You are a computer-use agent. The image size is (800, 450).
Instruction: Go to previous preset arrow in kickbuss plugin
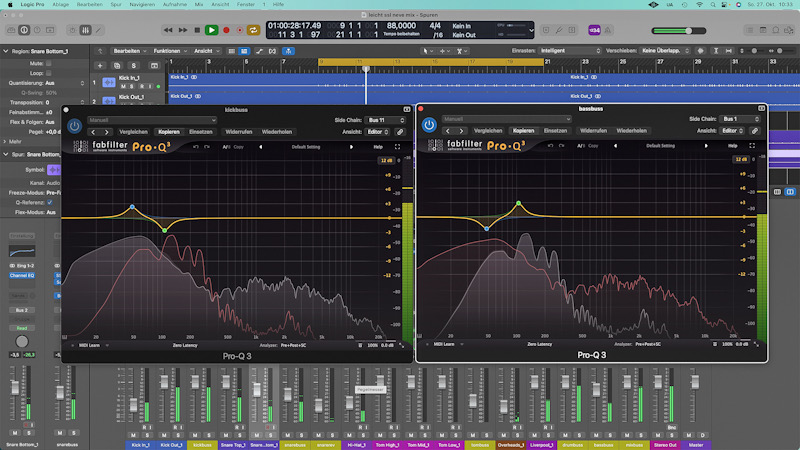point(93,132)
